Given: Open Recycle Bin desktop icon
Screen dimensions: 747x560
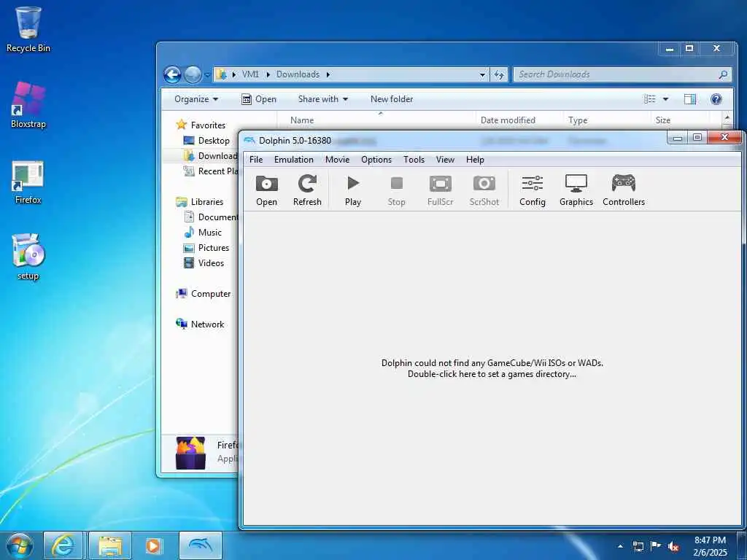Looking at the screenshot, I should coord(28,29).
